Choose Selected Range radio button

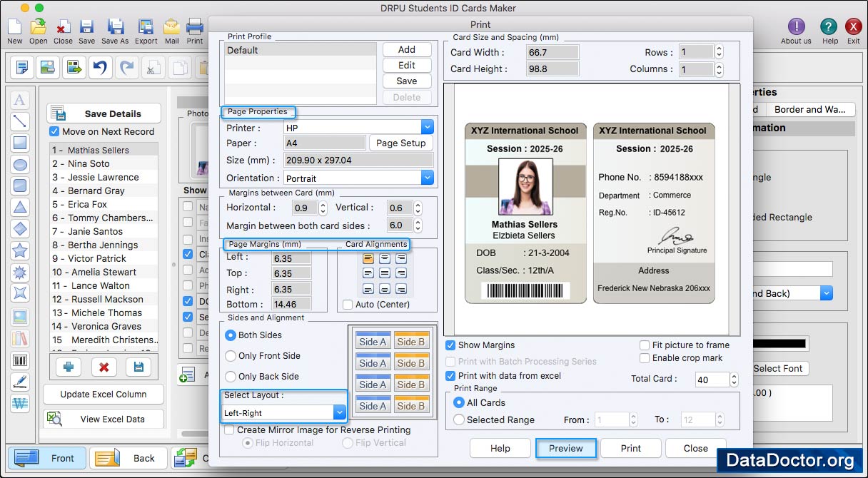coord(459,420)
